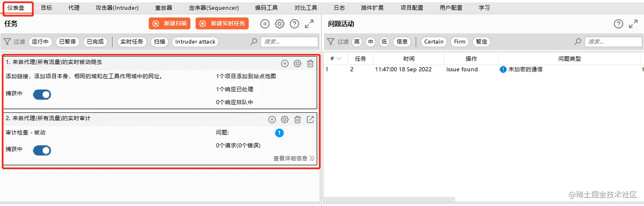Open the 重放器 tab

click(x=164, y=8)
